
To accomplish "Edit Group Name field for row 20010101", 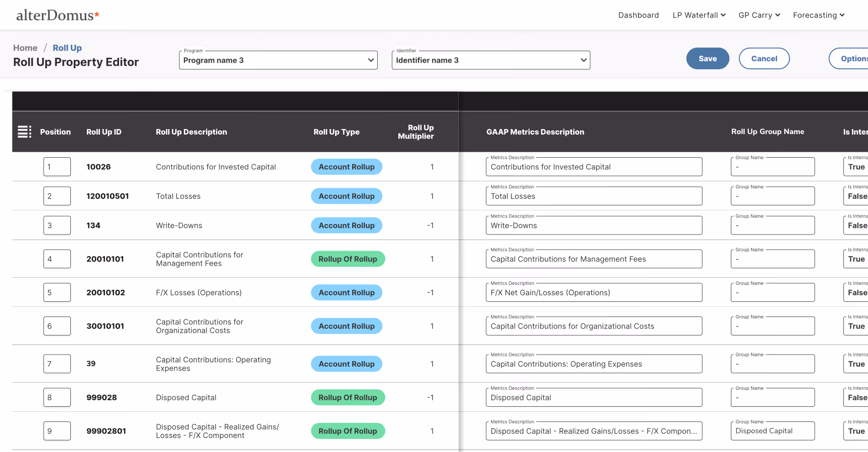I will pyautogui.click(x=773, y=259).
